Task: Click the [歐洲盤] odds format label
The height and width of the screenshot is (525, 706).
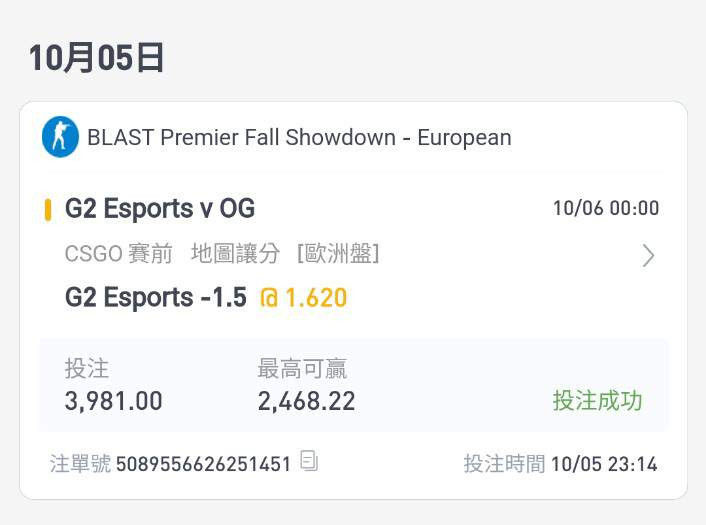Action: (x=339, y=253)
